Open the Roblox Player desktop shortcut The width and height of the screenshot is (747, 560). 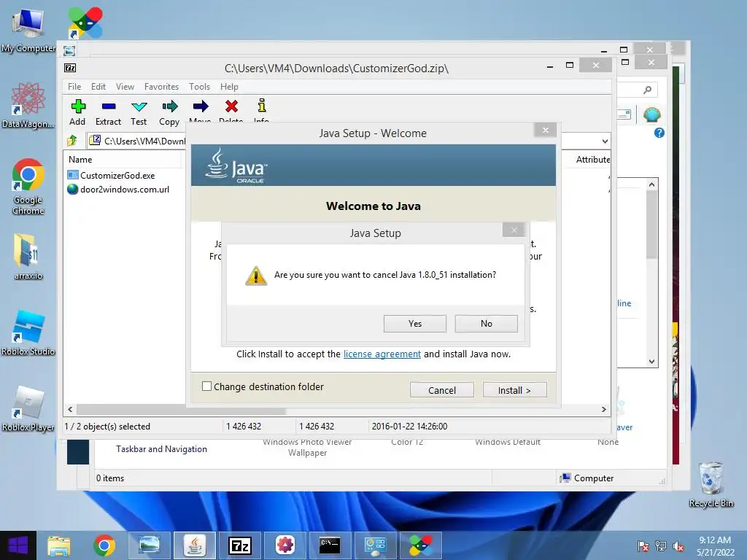tap(28, 408)
